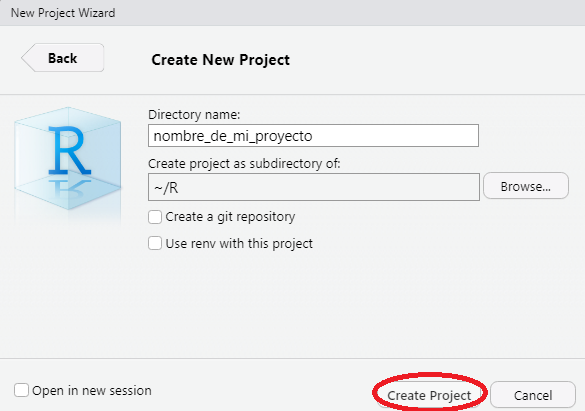Go back using the Back arrow button
Image resolution: width=585 pixels, height=411 pixels.
(x=63, y=58)
